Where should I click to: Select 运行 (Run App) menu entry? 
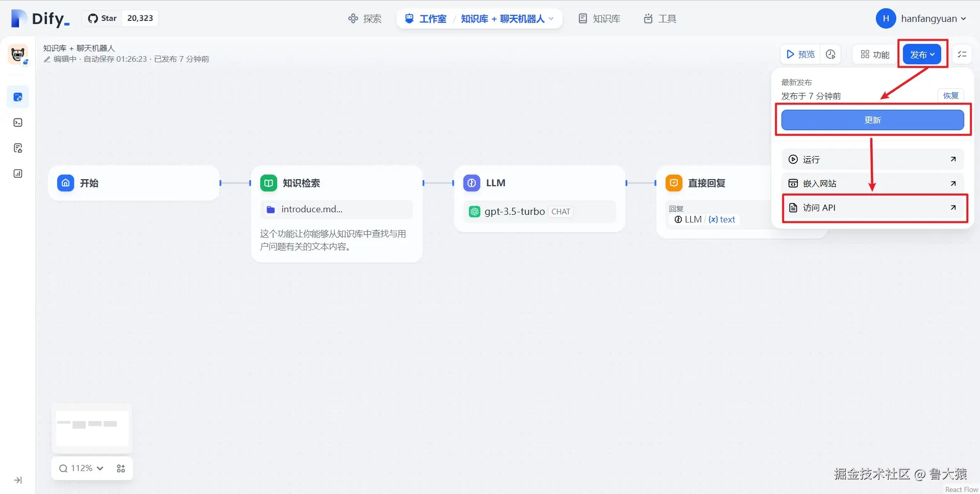872,159
